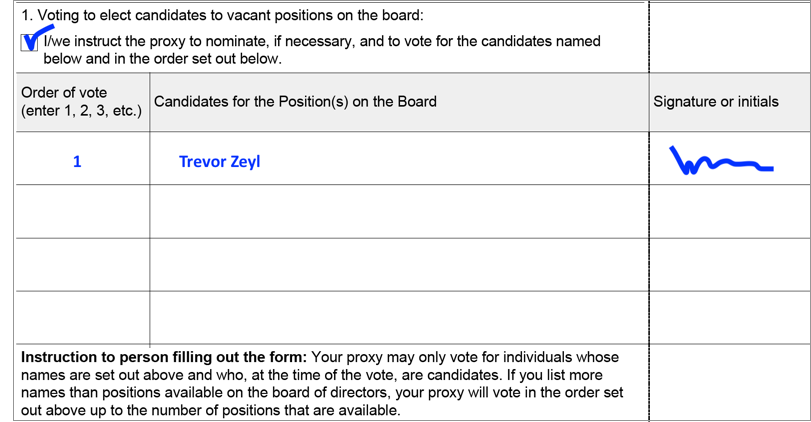Viewport: 811px width, 422px height.
Task: Click the blue signature beside Trevor Zeyl
Action: click(x=721, y=161)
